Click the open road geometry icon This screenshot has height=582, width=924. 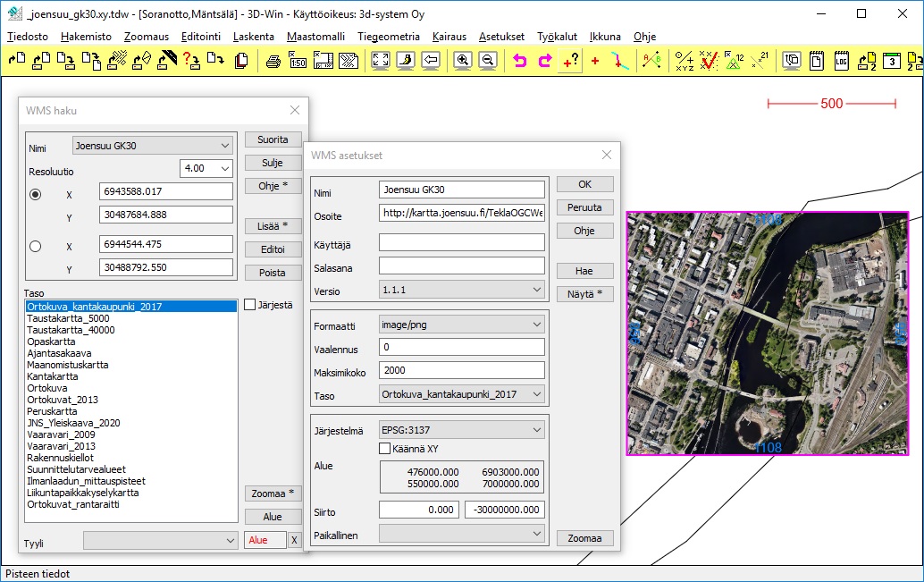point(167,60)
